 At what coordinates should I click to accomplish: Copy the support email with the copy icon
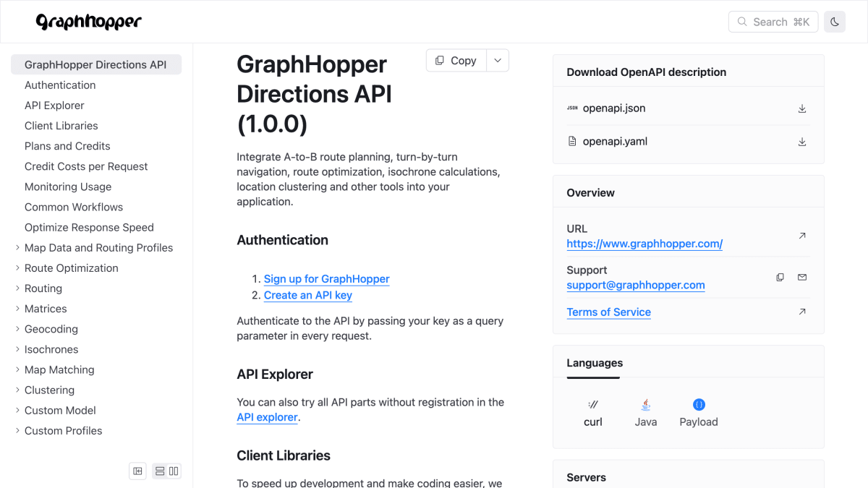coord(780,277)
